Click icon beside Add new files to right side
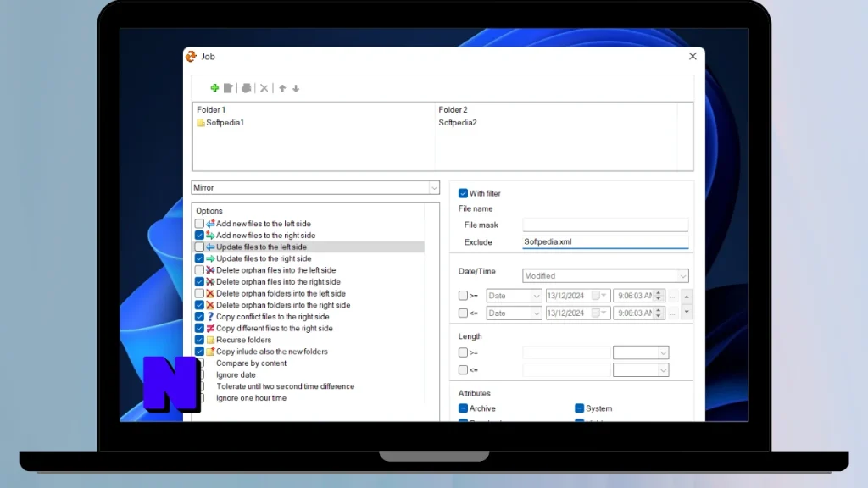Screen dimensions: 868x488 pos(210,236)
